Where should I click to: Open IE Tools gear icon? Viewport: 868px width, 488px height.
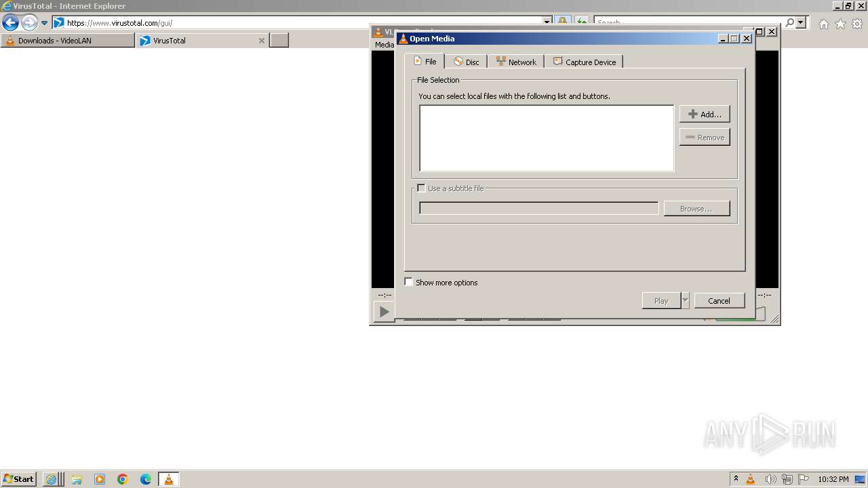pyautogui.click(x=857, y=24)
